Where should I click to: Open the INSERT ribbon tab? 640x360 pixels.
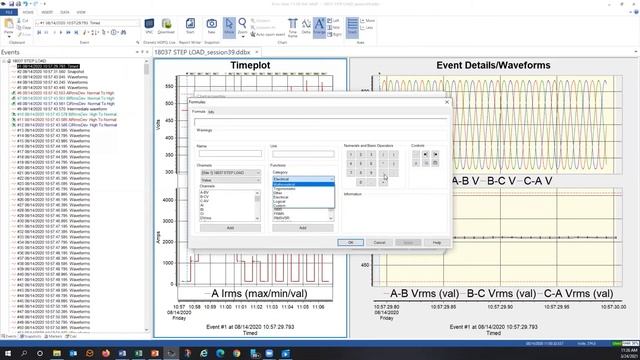click(47, 12)
